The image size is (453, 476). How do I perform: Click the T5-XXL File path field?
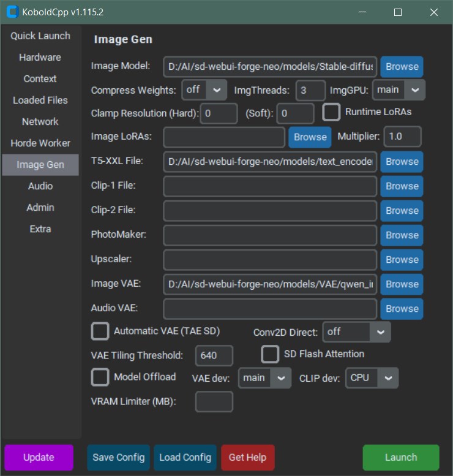click(x=270, y=162)
